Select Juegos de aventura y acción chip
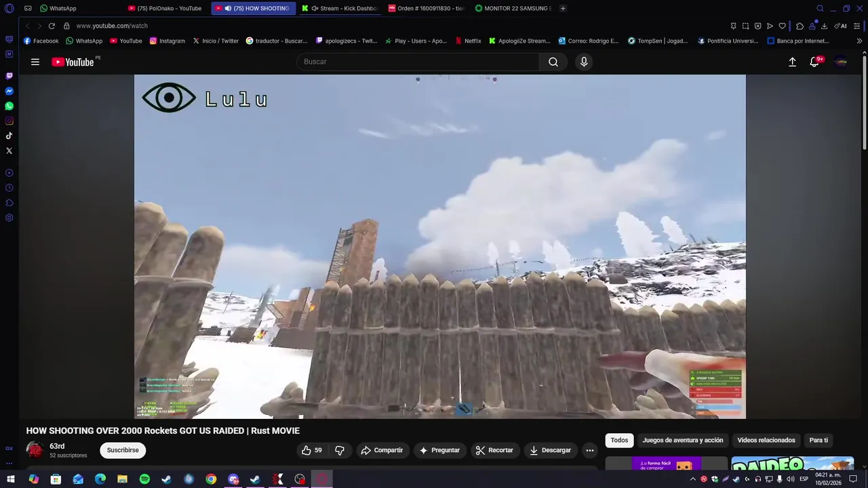Viewport: 868px width, 488px height. 682,441
